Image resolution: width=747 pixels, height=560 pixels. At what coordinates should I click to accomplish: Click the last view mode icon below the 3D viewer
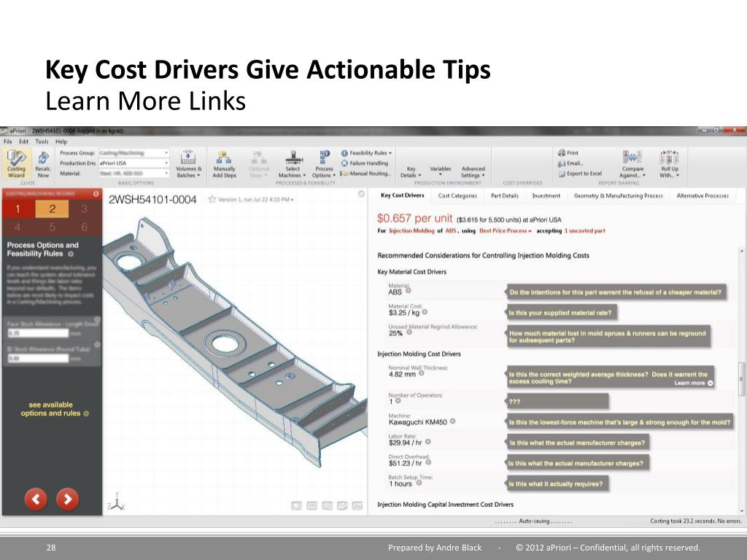coord(357,506)
